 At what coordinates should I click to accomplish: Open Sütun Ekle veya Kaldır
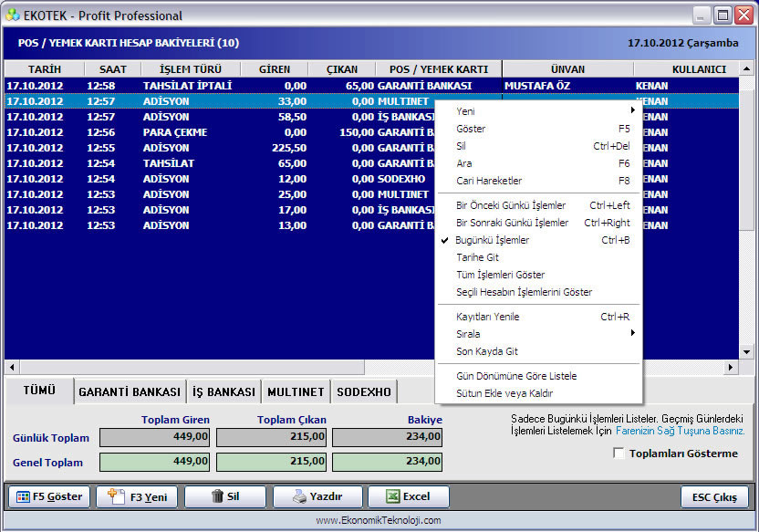click(540, 393)
